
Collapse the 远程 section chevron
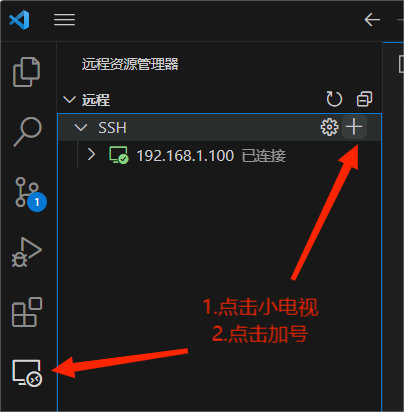[69, 99]
